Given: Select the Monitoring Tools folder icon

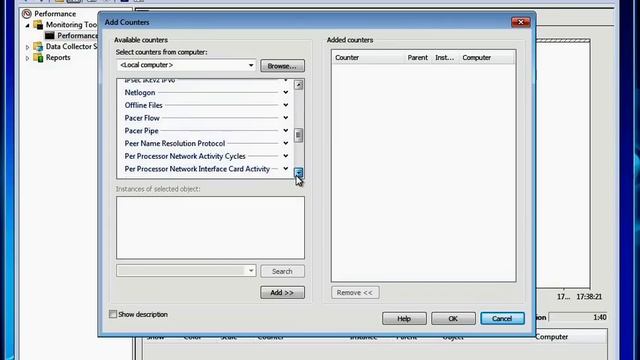Looking at the screenshot, I should tap(38, 24).
